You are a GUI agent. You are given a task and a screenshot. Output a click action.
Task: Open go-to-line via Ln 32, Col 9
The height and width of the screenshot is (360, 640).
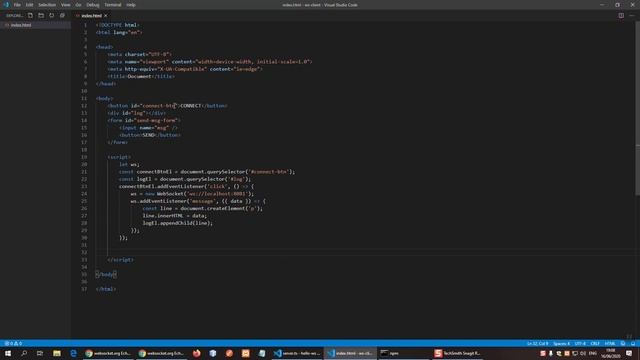pos(538,343)
